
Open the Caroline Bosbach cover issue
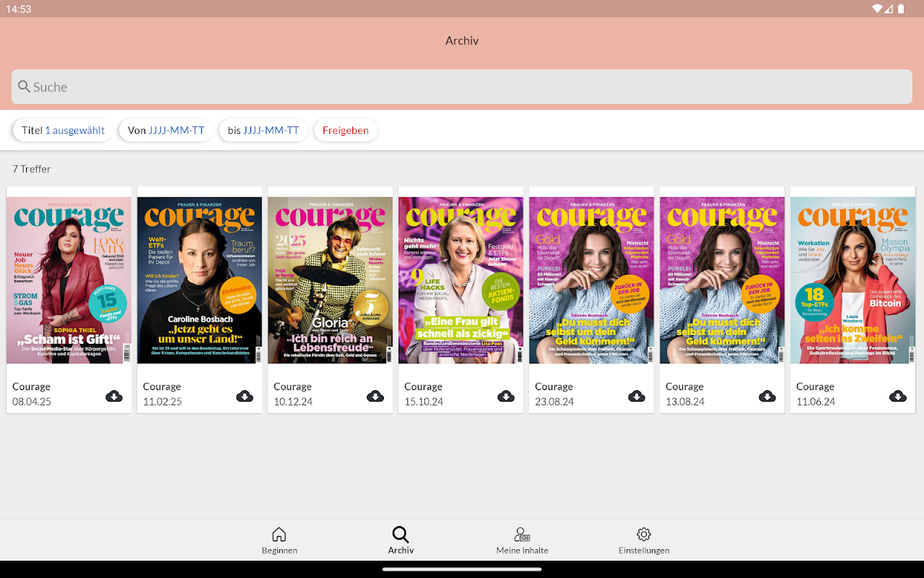point(200,280)
